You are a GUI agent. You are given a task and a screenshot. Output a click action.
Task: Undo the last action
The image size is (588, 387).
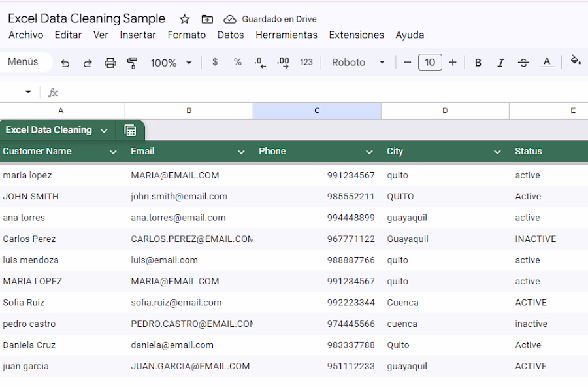65,63
